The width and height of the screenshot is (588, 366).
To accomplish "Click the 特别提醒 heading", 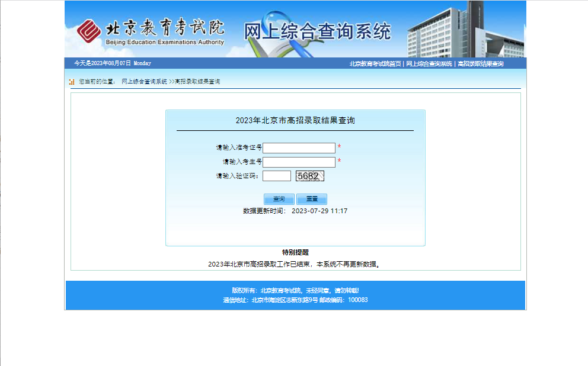I will tap(296, 252).
